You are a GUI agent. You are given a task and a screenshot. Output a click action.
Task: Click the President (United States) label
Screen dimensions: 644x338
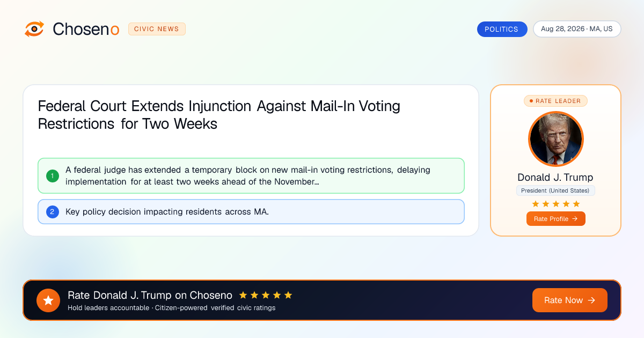click(556, 190)
